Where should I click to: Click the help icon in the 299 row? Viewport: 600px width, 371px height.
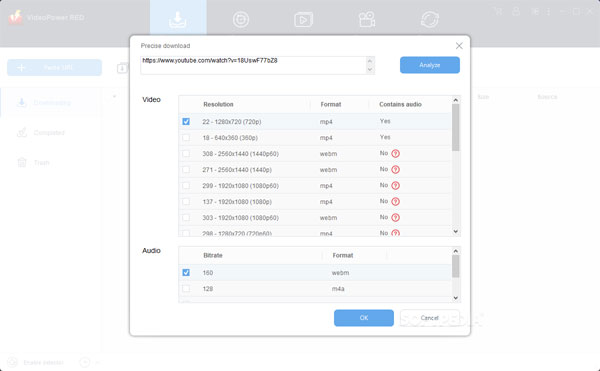(x=396, y=186)
